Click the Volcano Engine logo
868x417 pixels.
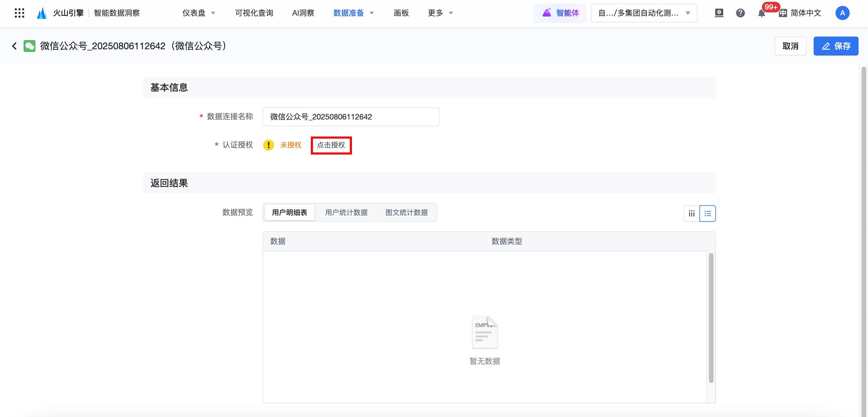(42, 13)
